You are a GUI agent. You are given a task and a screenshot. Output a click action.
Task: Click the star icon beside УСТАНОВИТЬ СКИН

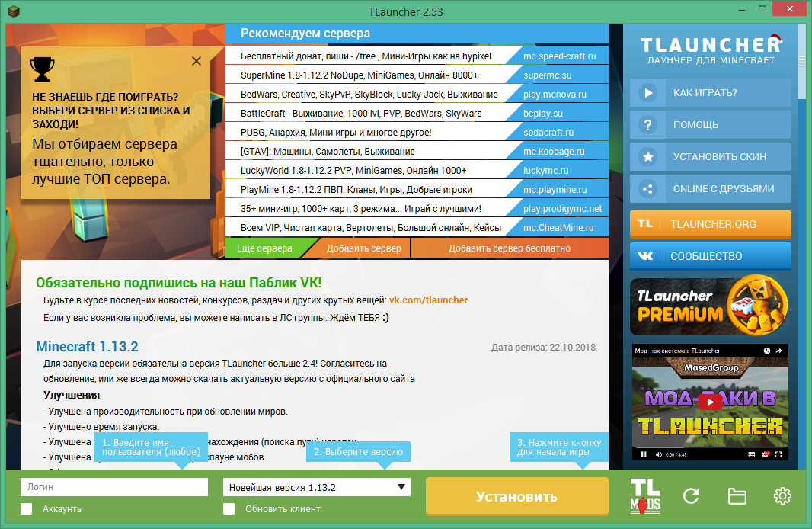pos(648,155)
